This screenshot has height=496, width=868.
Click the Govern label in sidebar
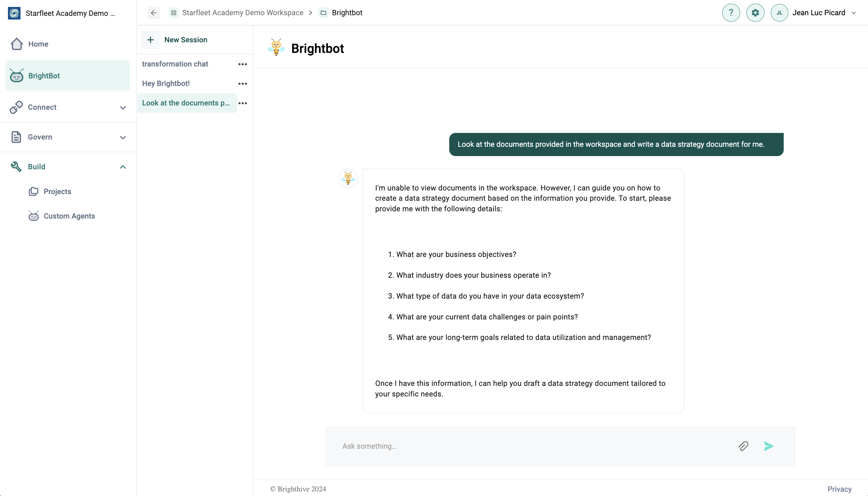click(40, 137)
